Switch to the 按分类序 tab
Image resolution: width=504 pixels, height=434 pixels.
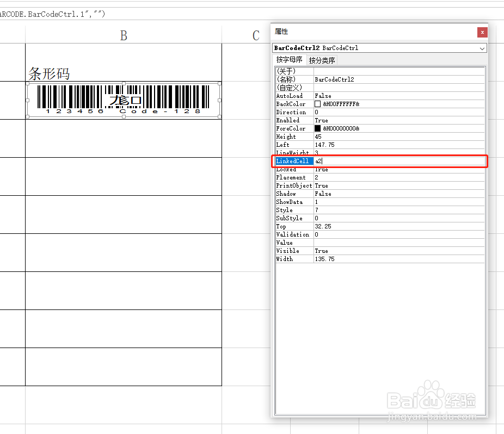tap(322, 60)
